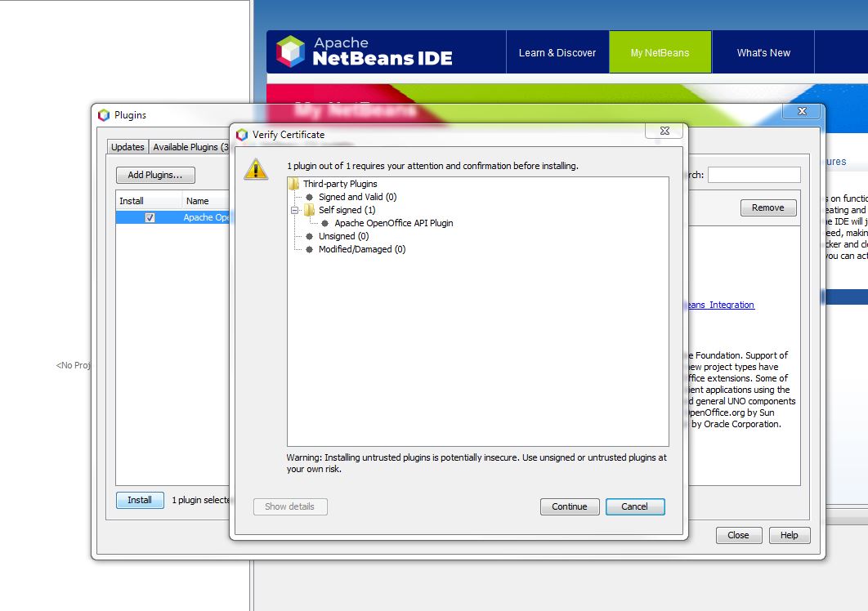Close Verify Certificate dialog with X button
Viewport: 868px width, 611px height.
click(664, 131)
